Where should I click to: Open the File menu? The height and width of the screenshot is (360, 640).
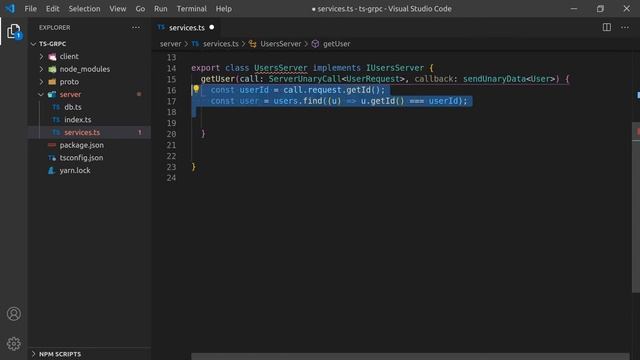coord(31,9)
